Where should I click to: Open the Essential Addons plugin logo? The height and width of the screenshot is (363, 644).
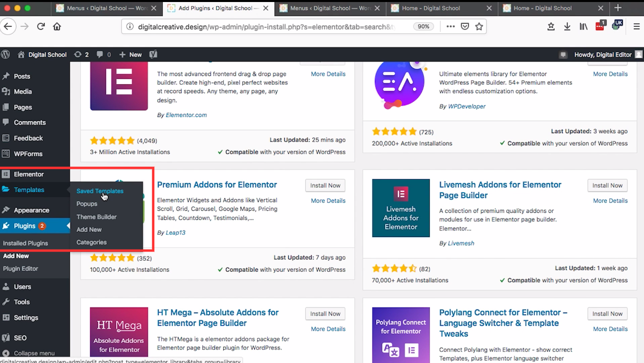point(400,85)
